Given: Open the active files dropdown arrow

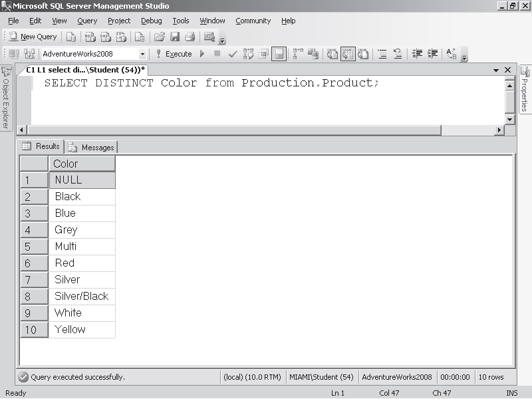Looking at the screenshot, I should [x=496, y=70].
